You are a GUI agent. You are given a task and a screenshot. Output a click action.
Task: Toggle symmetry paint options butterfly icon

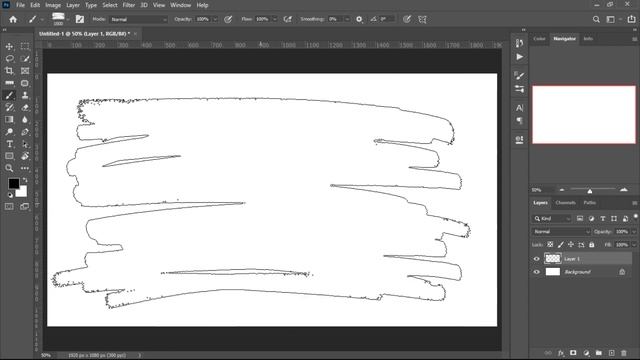pyautogui.click(x=422, y=19)
